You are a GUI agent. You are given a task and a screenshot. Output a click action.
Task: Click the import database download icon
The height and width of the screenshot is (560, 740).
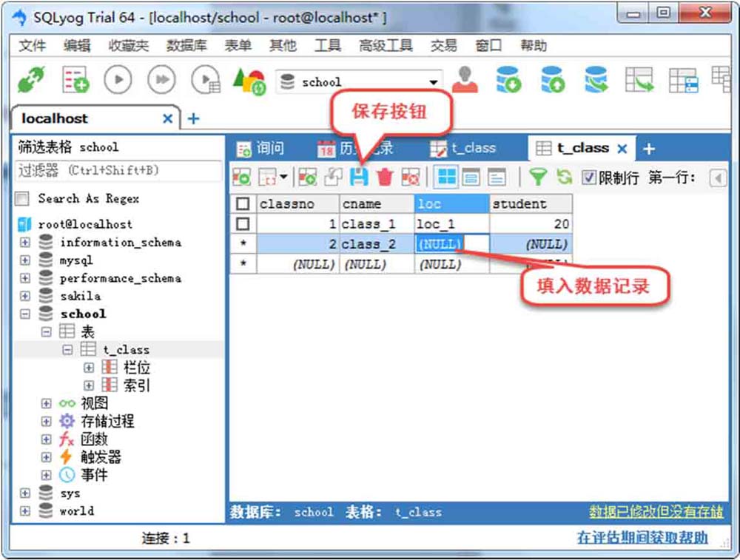(509, 79)
